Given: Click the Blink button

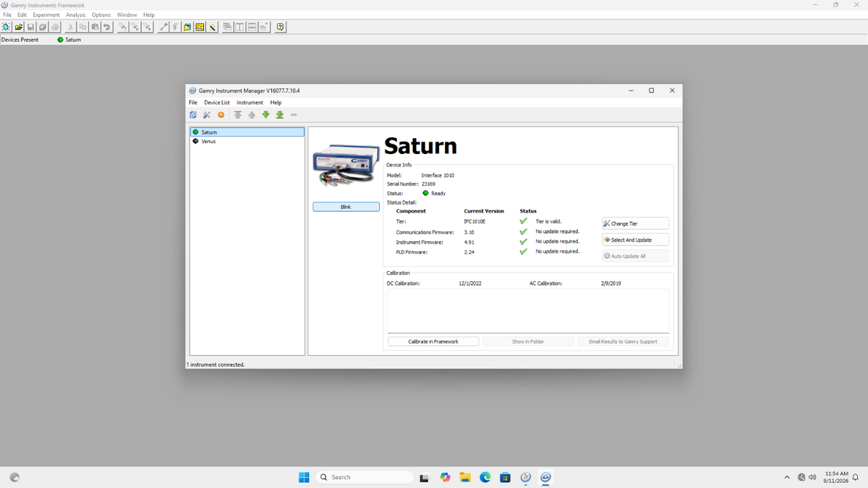Looking at the screenshot, I should (x=346, y=207).
